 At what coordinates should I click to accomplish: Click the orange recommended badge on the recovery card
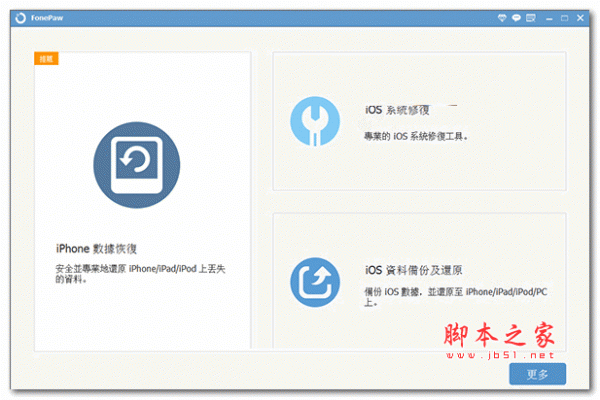(46, 59)
